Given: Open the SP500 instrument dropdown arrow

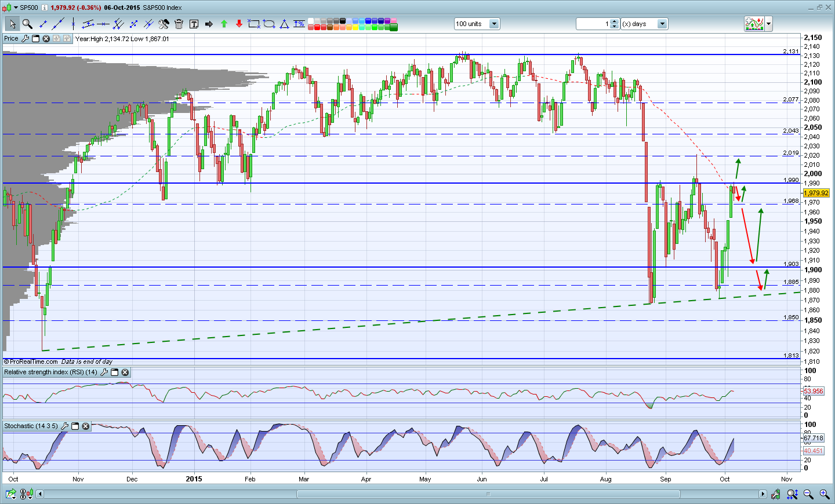Looking at the screenshot, I should point(16,8).
